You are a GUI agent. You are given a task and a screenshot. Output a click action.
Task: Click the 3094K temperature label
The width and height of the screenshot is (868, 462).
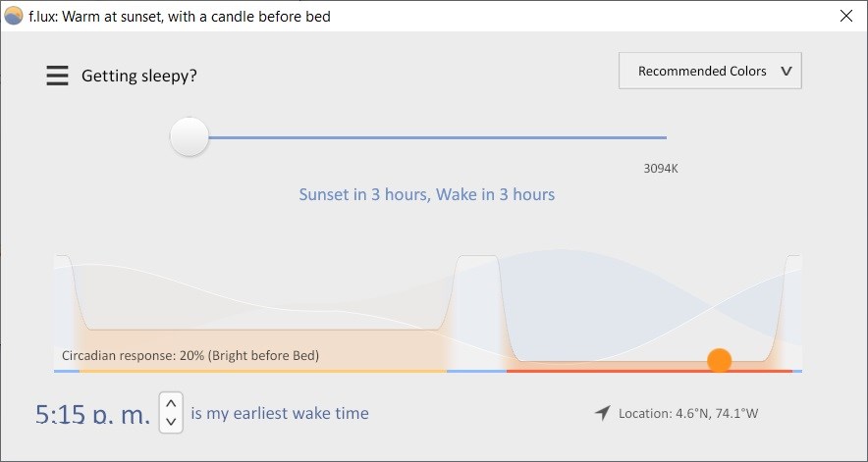[661, 169]
